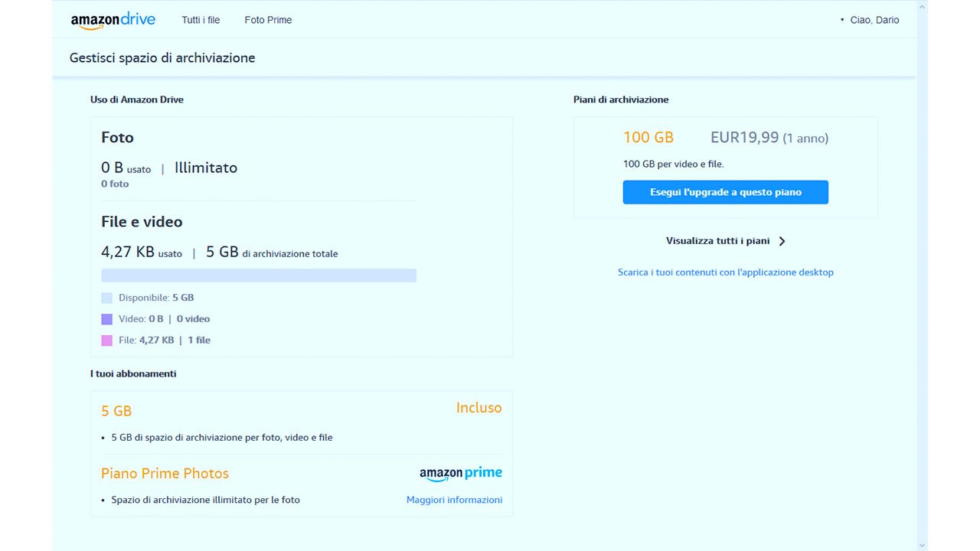Click the arrow beside Ciao, Dario
Screen dimensions: 980x551
coord(842,20)
